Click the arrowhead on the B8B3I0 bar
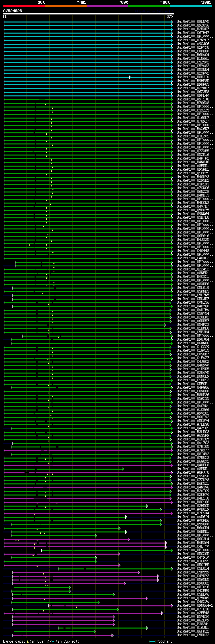Screen dimensions: 215x644 (x=130, y=77)
